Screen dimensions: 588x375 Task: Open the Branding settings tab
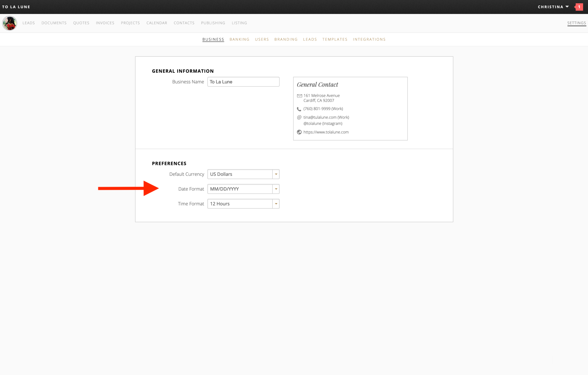[286, 39]
